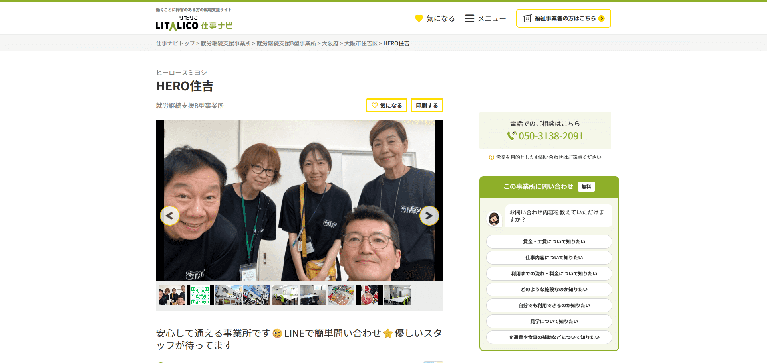This screenshot has height=363, width=767.
Task: Select the staff group photo thumbnail
Action: tap(172, 295)
